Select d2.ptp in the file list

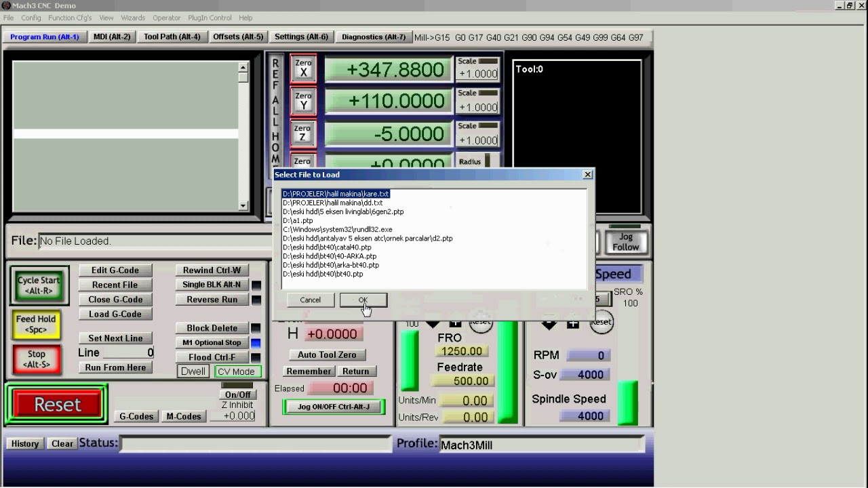(x=368, y=239)
